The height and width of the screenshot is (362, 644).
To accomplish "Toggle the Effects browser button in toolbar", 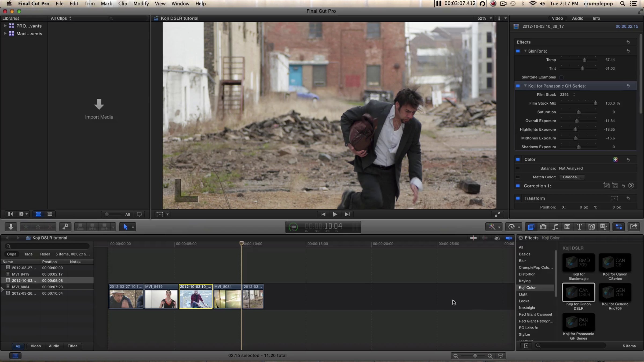I will tap(531, 227).
